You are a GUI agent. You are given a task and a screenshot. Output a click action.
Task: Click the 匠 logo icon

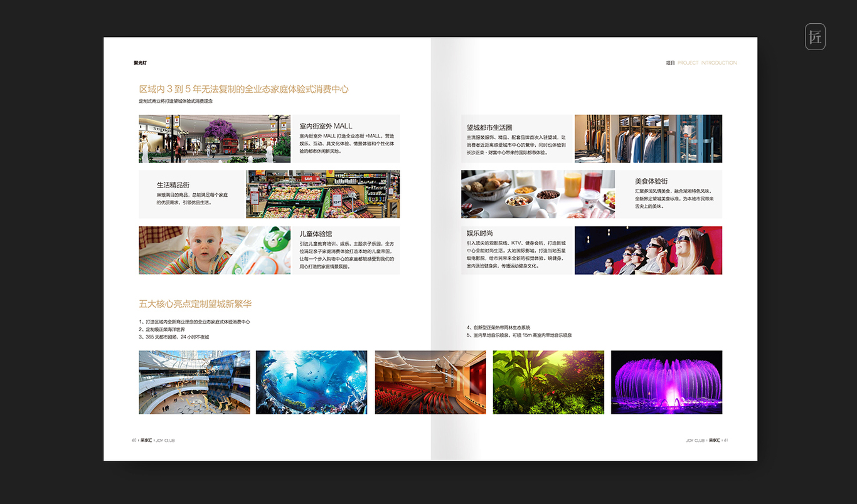click(x=815, y=36)
